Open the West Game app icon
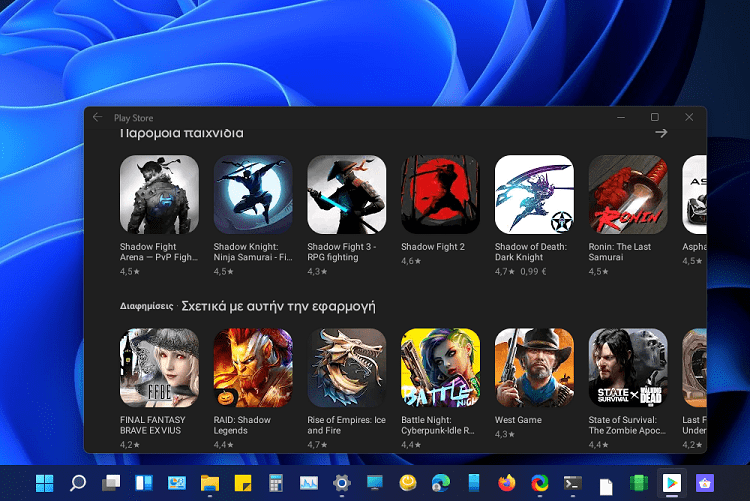Viewport: 750px width, 501px height. (534, 367)
